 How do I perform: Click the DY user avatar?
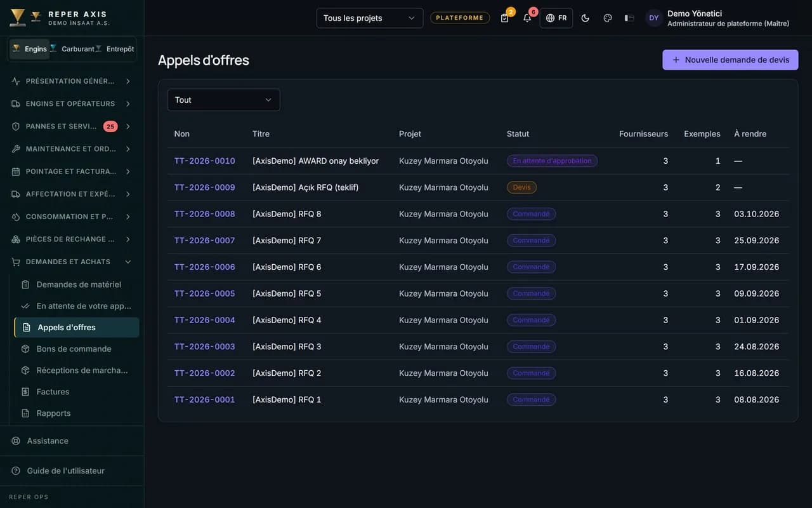click(x=654, y=18)
